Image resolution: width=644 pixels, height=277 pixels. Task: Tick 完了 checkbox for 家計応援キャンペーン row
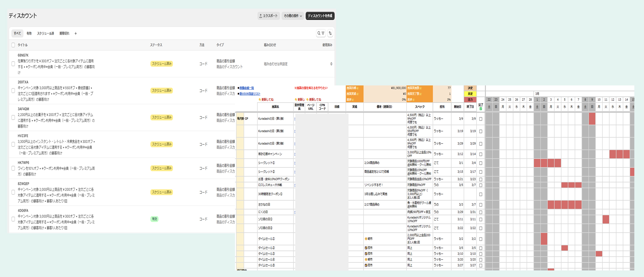tap(481, 154)
